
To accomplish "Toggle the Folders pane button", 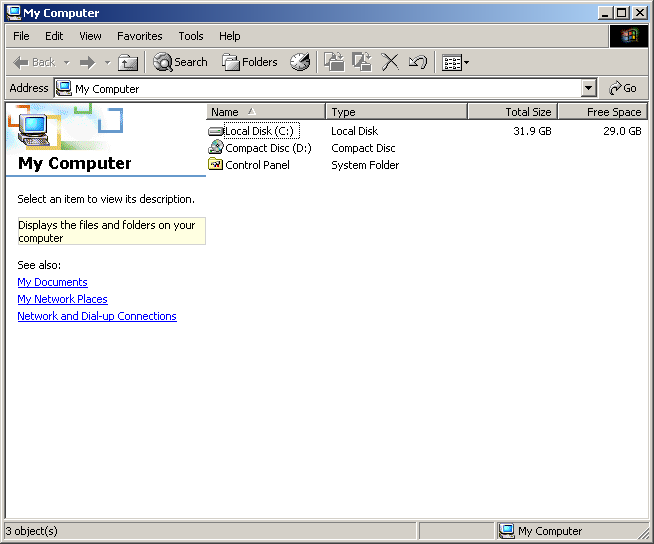I will click(x=250, y=62).
